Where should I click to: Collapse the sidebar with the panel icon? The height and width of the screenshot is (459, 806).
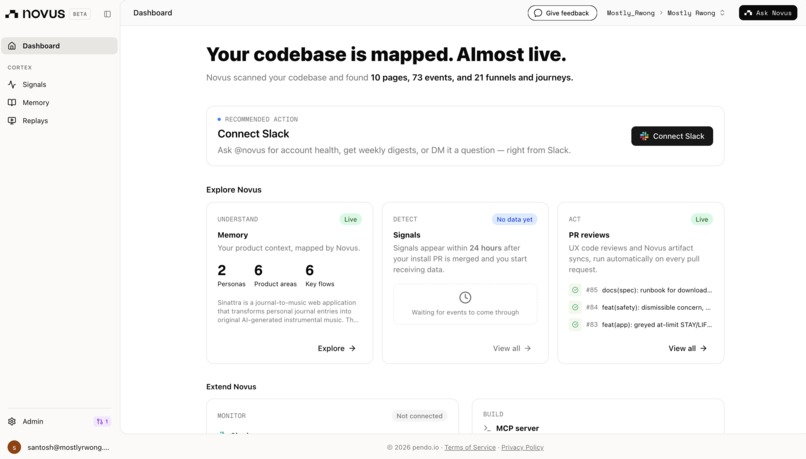[107, 14]
